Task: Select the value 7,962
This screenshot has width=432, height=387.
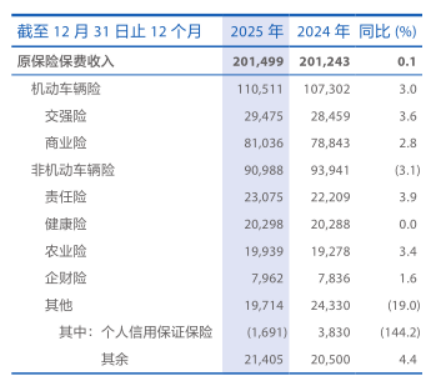Action: 267,278
